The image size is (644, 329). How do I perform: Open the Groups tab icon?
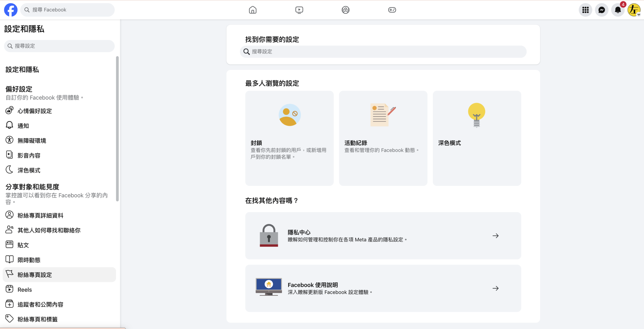(x=346, y=10)
